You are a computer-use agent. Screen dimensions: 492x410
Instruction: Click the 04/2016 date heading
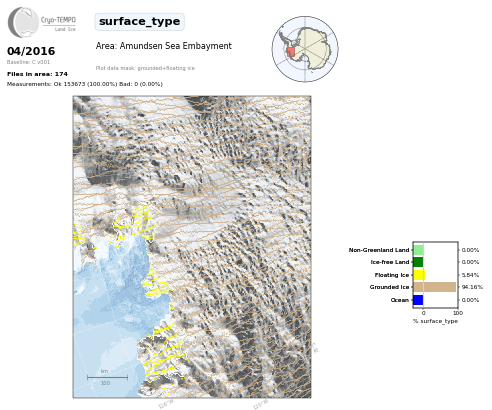tap(31, 51)
